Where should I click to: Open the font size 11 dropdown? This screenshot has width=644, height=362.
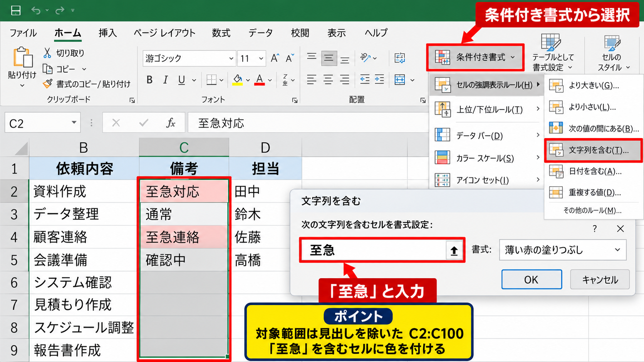point(261,58)
